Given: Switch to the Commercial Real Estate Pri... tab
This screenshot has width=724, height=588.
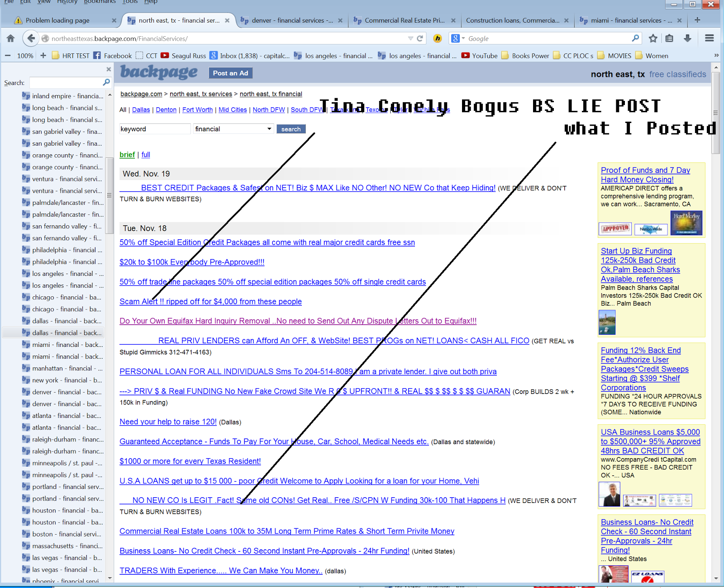Looking at the screenshot, I should [x=405, y=20].
